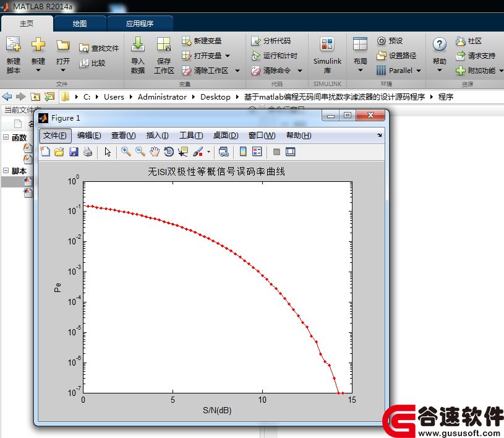Image resolution: width=504 pixels, height=438 pixels.
Task: Switch to the 主页 ribbon tab
Action: pos(27,24)
